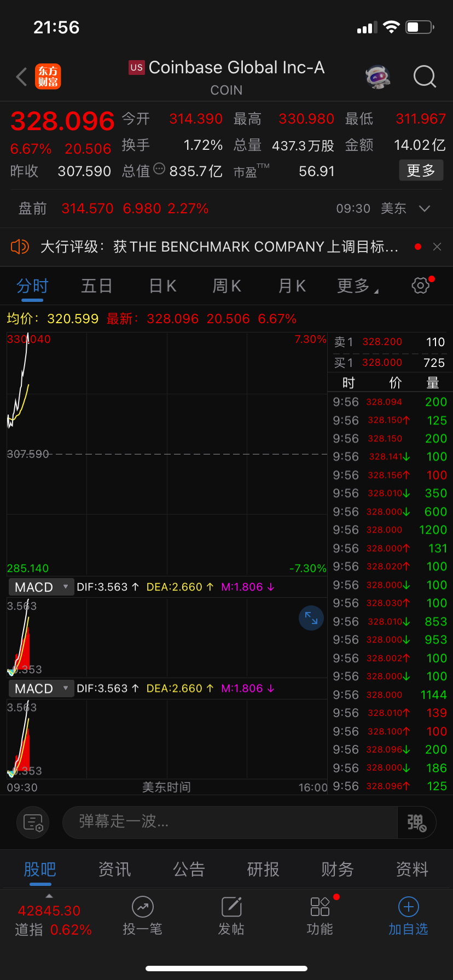Image resolution: width=453 pixels, height=980 pixels.
Task: Open the 资讯 news tab
Action: pos(114,870)
